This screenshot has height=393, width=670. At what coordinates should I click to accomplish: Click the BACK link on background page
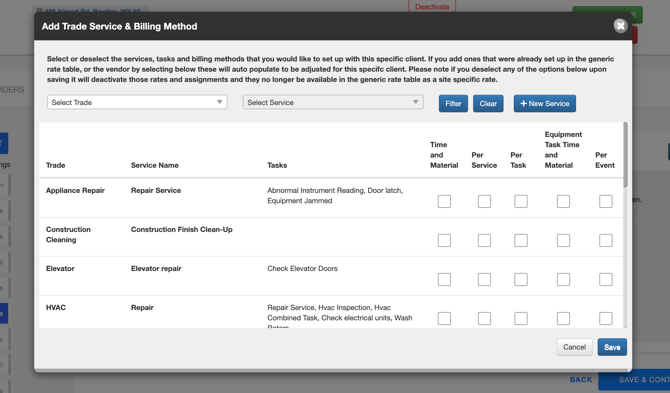[x=581, y=379]
